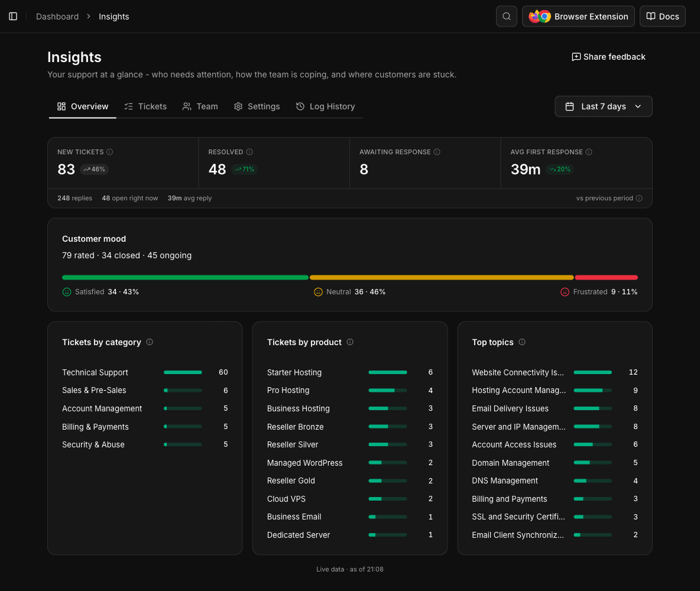Switch to the Tickets tab
This screenshot has width=700, height=591.
pos(145,106)
